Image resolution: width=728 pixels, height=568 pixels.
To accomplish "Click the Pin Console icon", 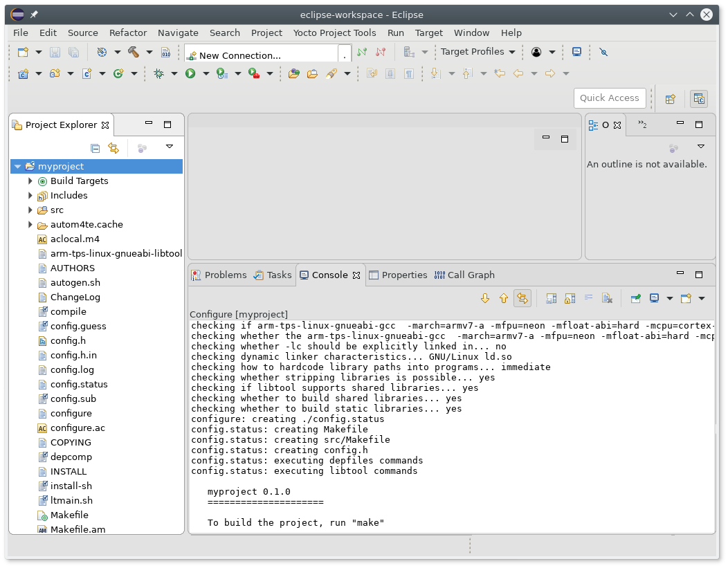I will (x=636, y=298).
